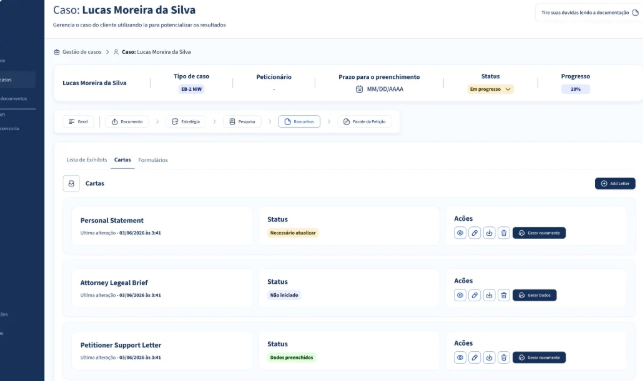This screenshot has height=381, width=643.
Task: Go to the Pesquisa step
Action: tap(242, 122)
